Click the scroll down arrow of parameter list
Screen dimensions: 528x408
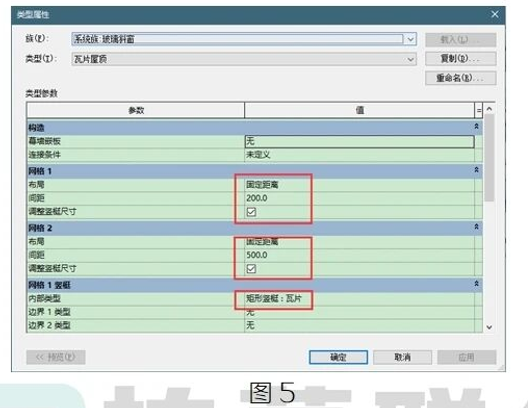tap(489, 327)
